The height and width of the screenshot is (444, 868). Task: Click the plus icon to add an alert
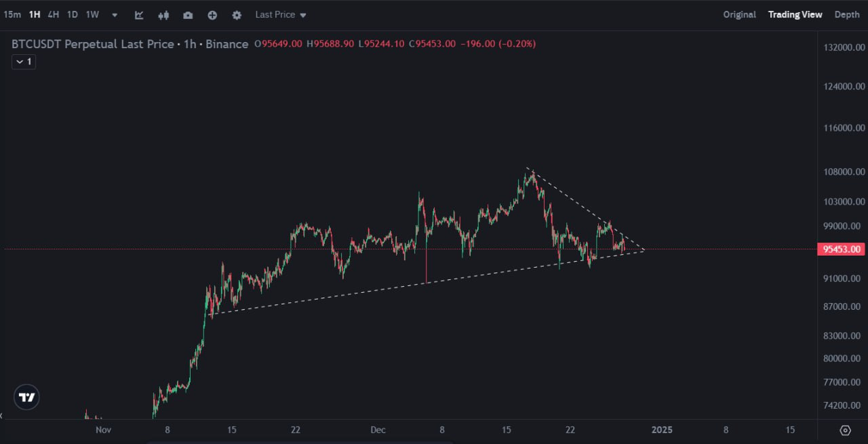coord(212,14)
